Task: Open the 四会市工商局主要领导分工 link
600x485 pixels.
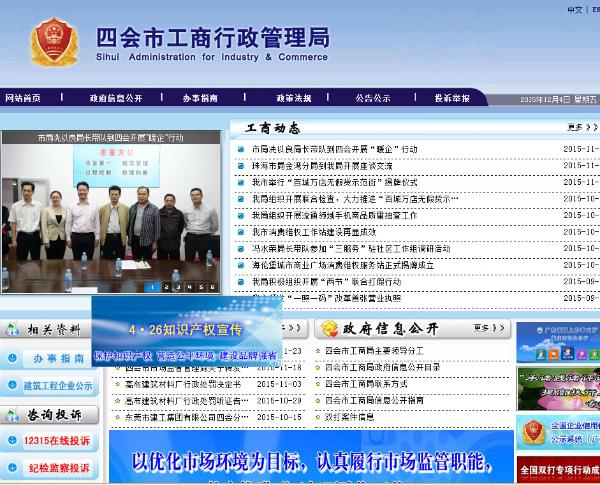Action: tap(375, 351)
